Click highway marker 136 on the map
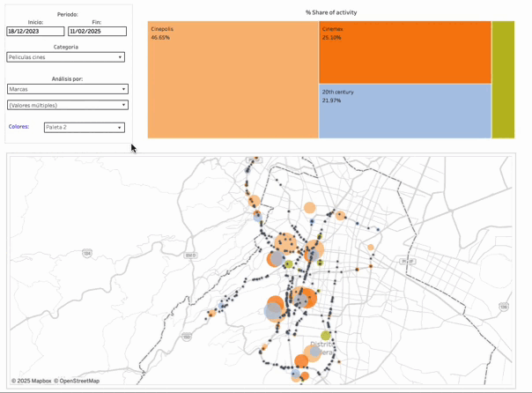Screen dimensions: 532x393 [x=504, y=307]
